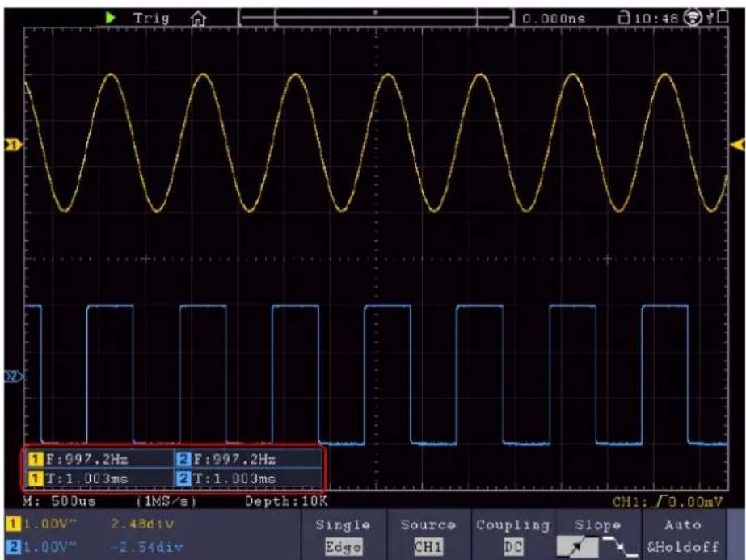Click the home icon beside Trig
Screen dimensions: 746x560
pyautogui.click(x=198, y=19)
